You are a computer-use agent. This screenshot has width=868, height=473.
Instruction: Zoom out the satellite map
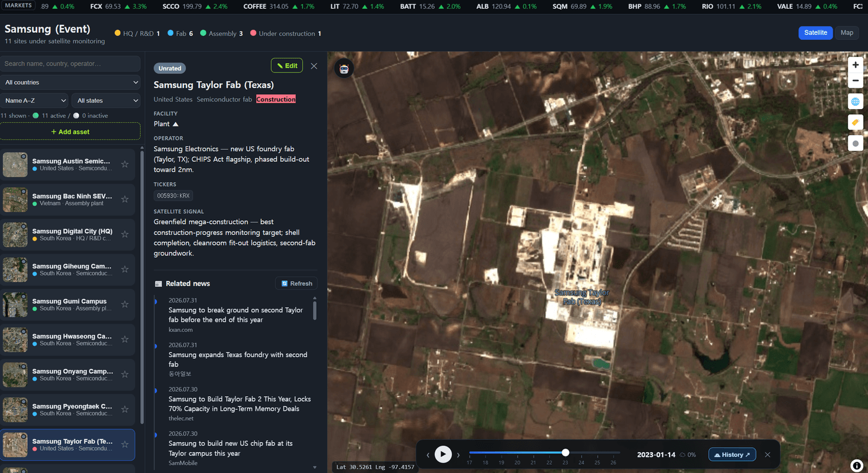pos(856,80)
